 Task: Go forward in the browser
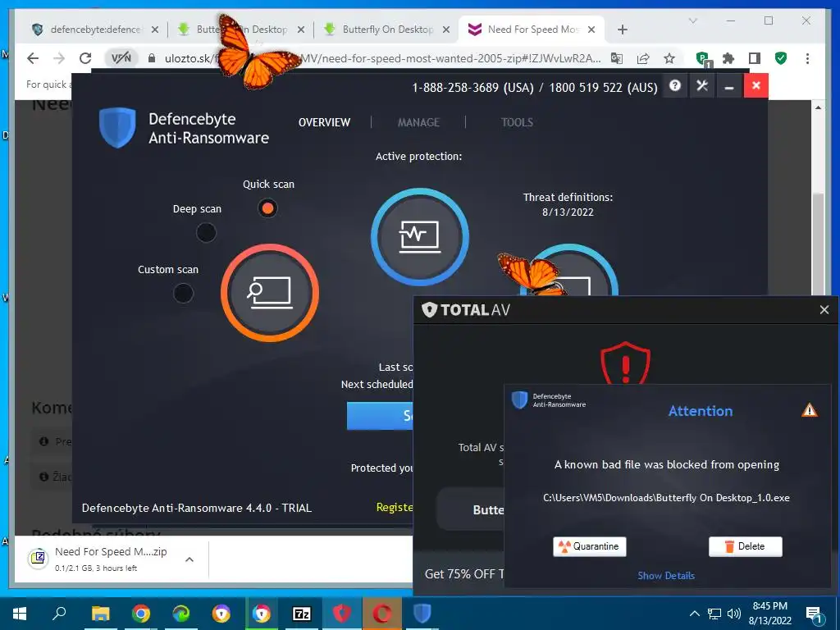click(x=59, y=58)
